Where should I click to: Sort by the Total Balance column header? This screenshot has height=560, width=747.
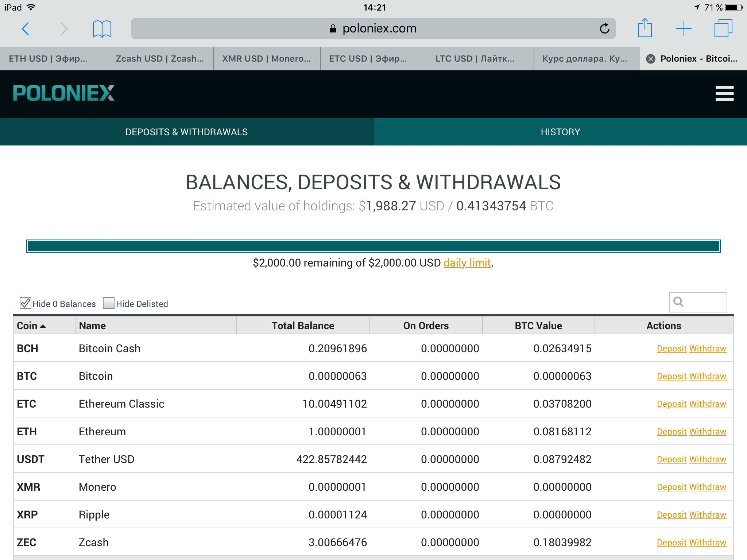[303, 326]
